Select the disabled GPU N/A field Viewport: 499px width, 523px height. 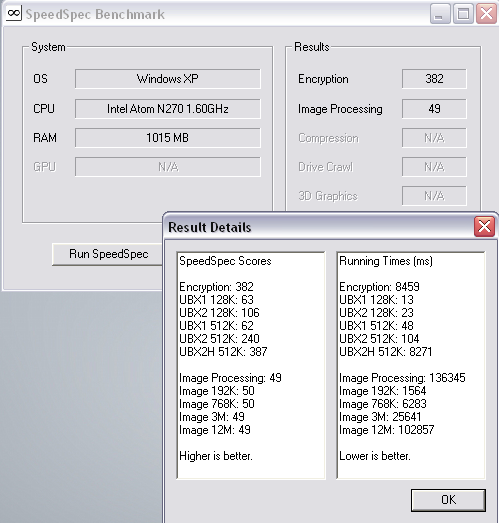pyautogui.click(x=168, y=167)
